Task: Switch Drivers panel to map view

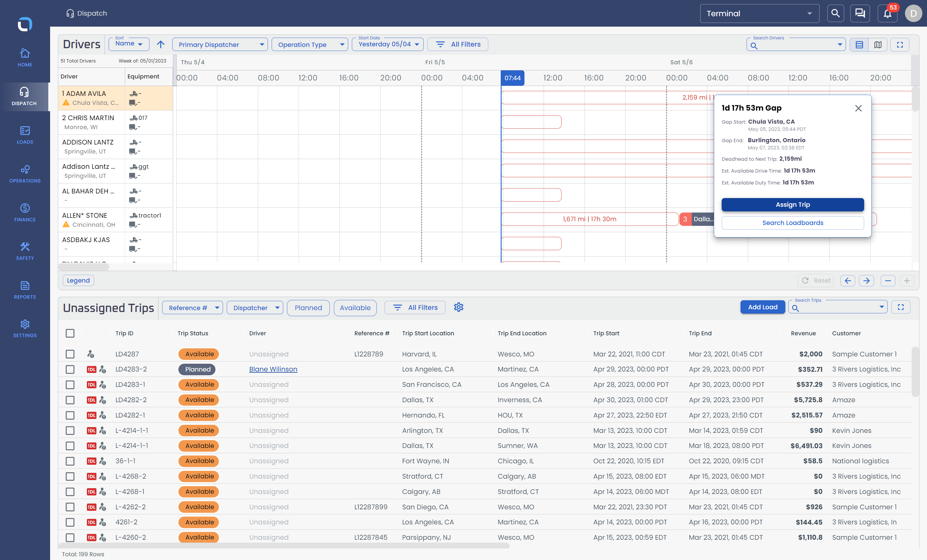Action: (x=878, y=45)
